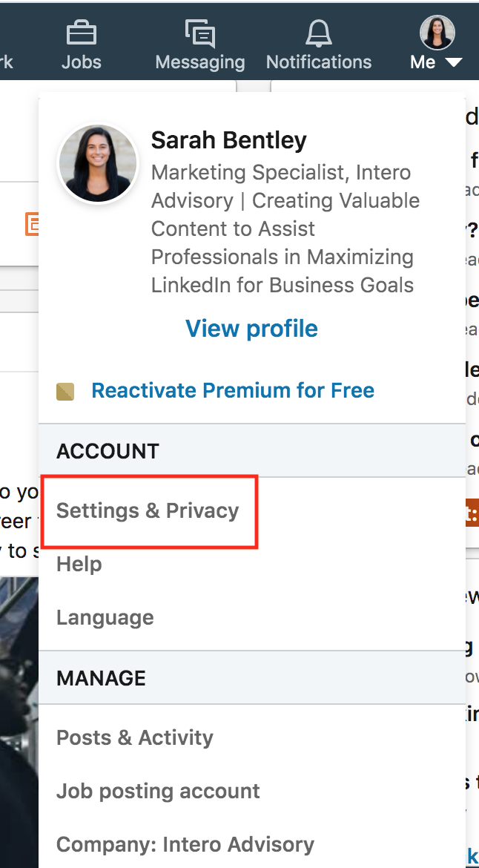This screenshot has width=479, height=868.
Task: Click the Sarah Bentley name heading
Action: pos(228,140)
